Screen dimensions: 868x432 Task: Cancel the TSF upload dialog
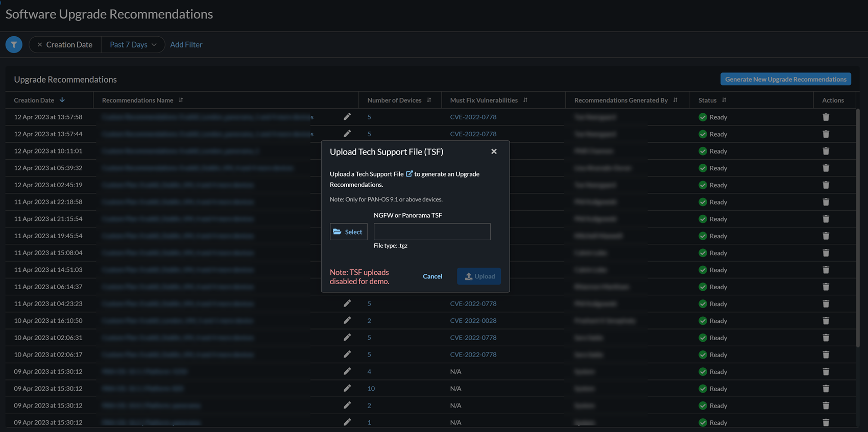pyautogui.click(x=432, y=276)
